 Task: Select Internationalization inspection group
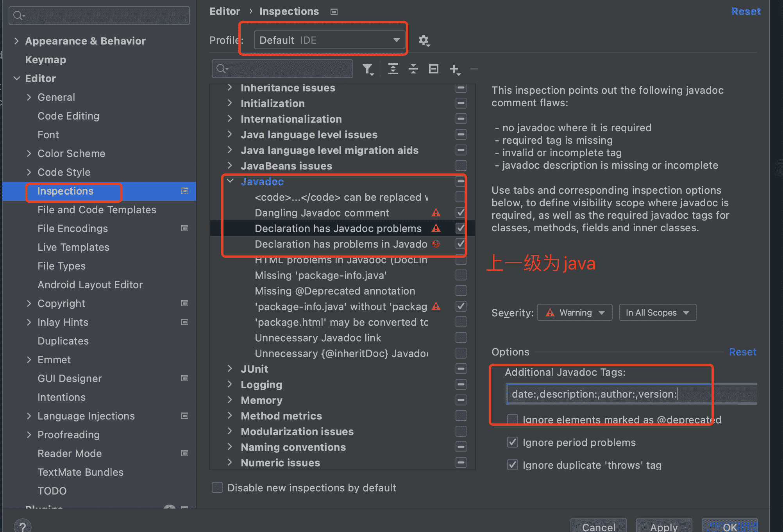[x=342, y=119]
